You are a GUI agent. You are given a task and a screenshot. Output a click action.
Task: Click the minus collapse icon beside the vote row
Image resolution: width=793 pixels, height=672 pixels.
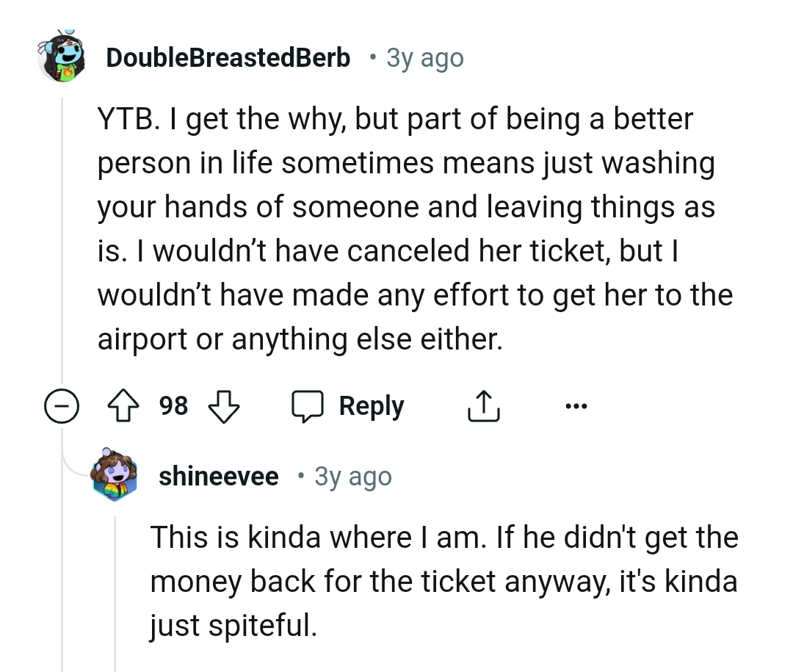coord(63,405)
